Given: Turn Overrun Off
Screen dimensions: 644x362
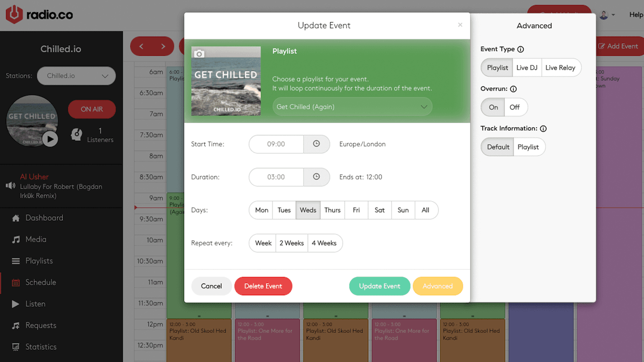Looking at the screenshot, I should tap(516, 107).
